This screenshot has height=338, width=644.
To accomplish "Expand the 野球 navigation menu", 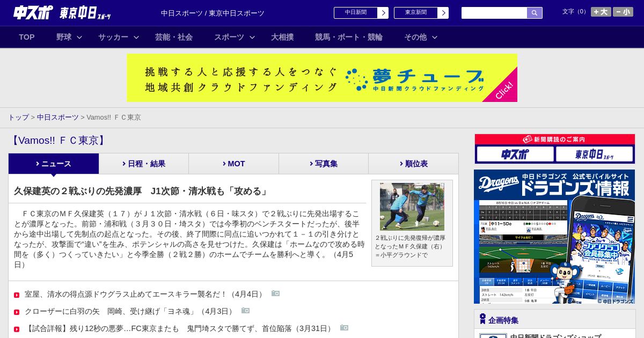I will pos(69,37).
